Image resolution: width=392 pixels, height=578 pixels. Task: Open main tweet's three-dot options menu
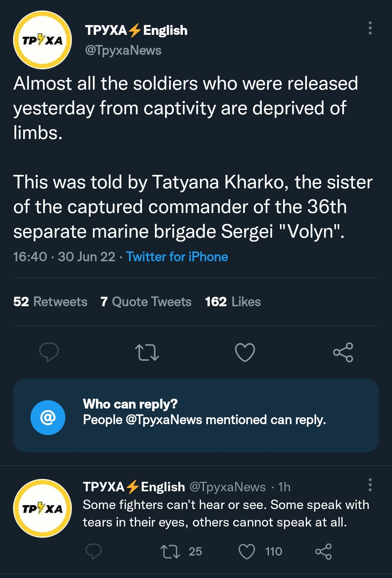tap(370, 28)
